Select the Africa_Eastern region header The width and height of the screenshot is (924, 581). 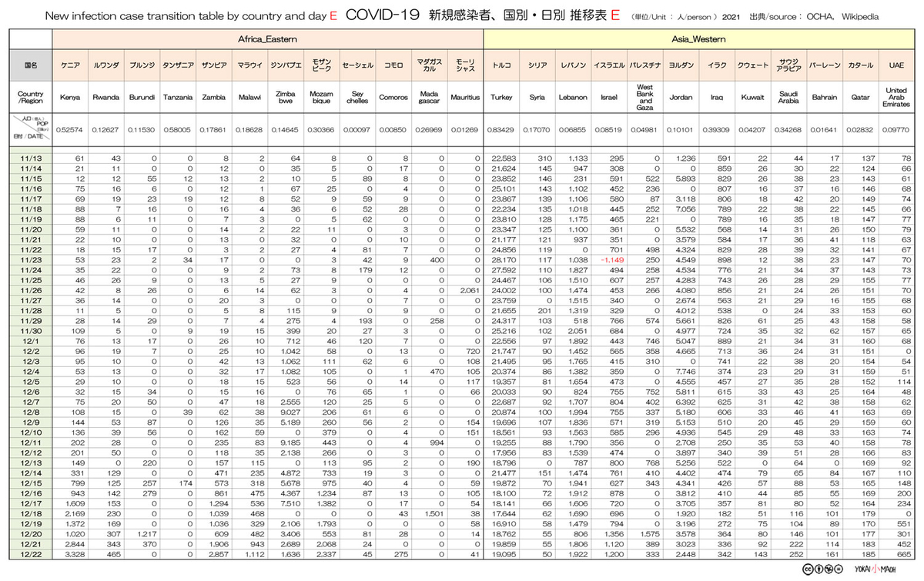coord(269,38)
